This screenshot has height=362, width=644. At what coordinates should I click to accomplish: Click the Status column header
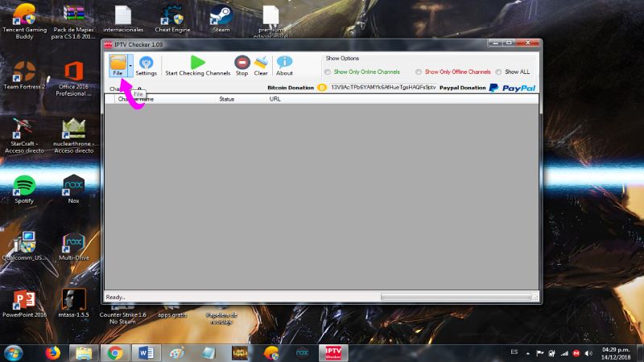coord(226,99)
